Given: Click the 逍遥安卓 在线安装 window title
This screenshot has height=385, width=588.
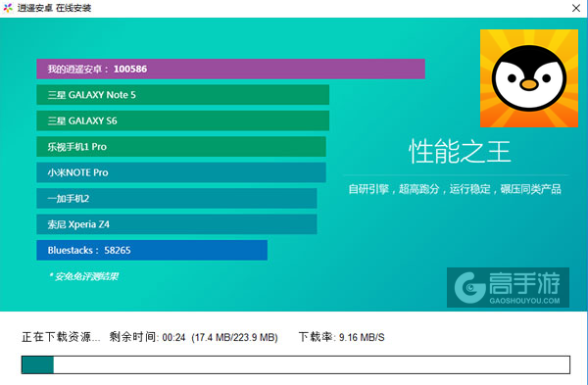Looking at the screenshot, I should click(x=54, y=8).
